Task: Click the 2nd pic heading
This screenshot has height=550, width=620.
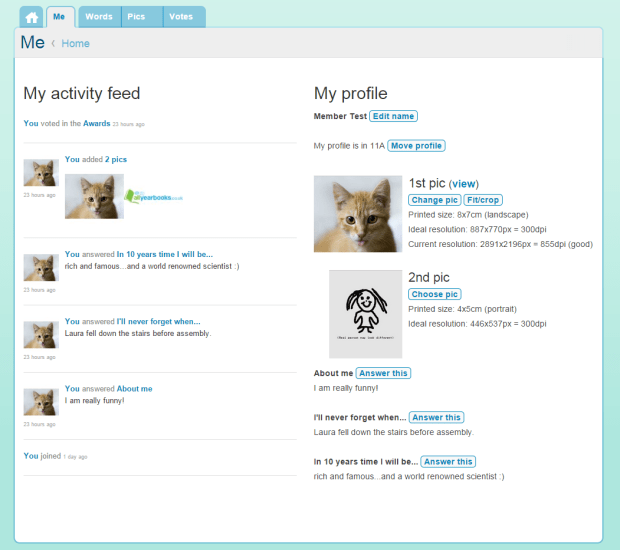Action: point(429,278)
